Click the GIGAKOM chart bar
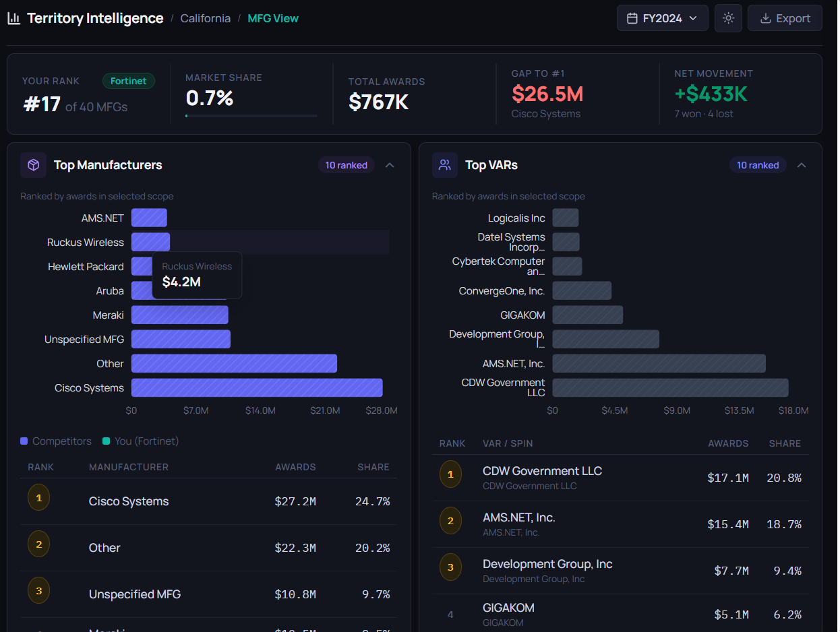This screenshot has width=840, height=632. click(x=588, y=315)
